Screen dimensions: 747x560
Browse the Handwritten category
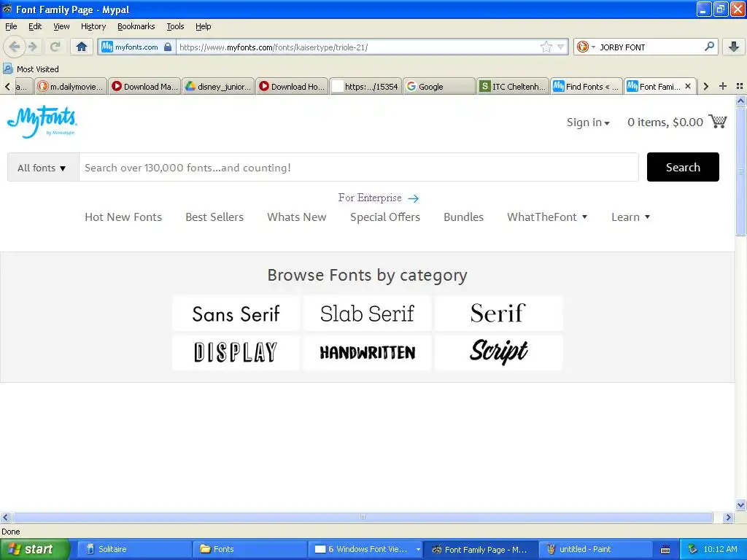pyautogui.click(x=367, y=352)
